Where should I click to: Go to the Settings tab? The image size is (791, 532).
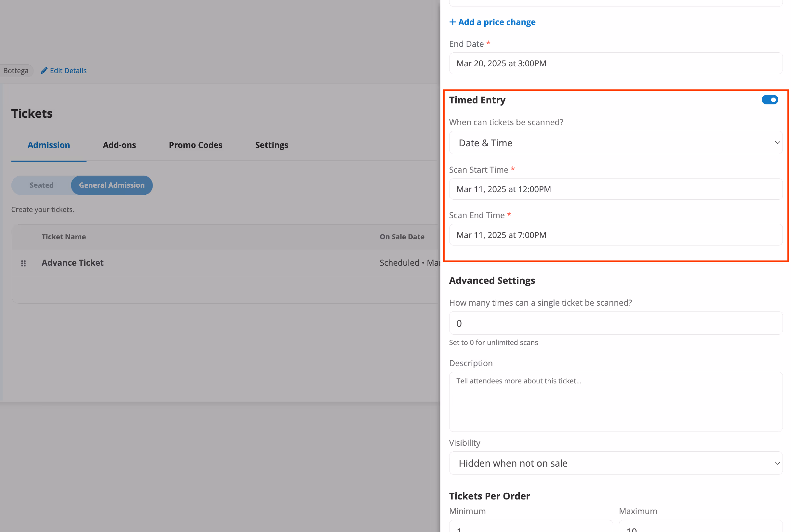coord(272,145)
